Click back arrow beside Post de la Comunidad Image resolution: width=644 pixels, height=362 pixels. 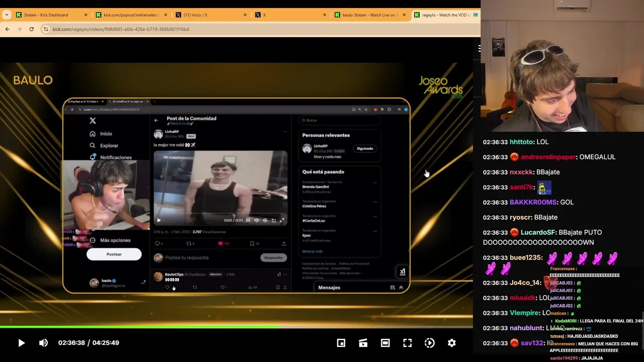click(156, 120)
